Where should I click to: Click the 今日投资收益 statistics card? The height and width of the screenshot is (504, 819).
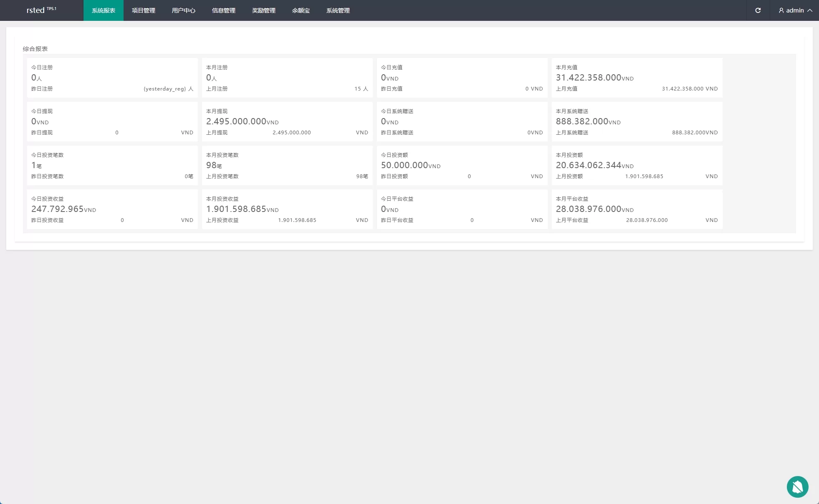pyautogui.click(x=112, y=209)
